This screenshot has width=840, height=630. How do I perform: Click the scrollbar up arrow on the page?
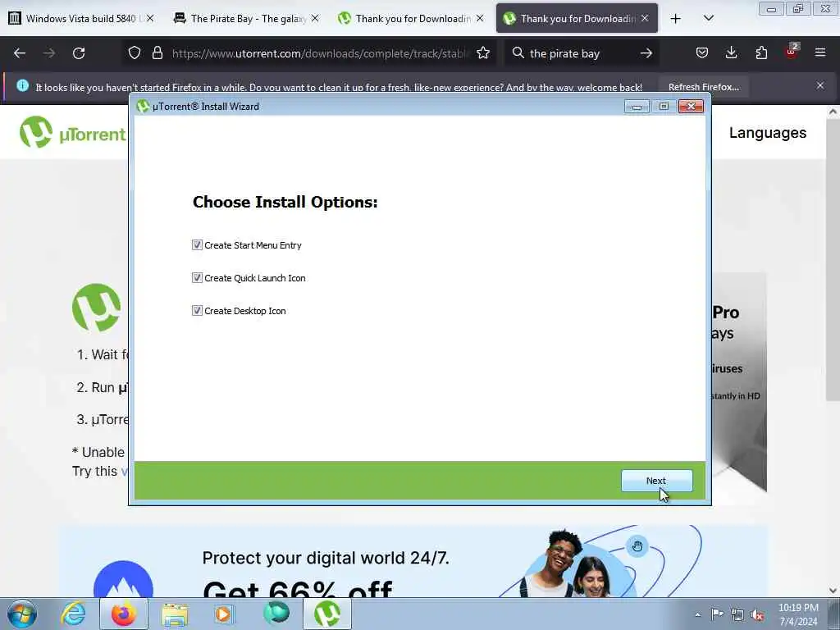[833, 112]
